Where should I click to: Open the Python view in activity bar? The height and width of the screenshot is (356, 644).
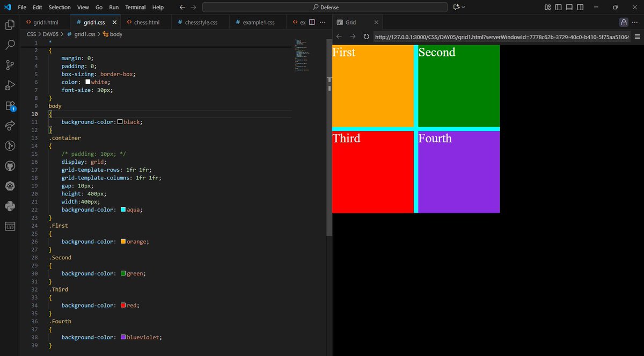(10, 206)
